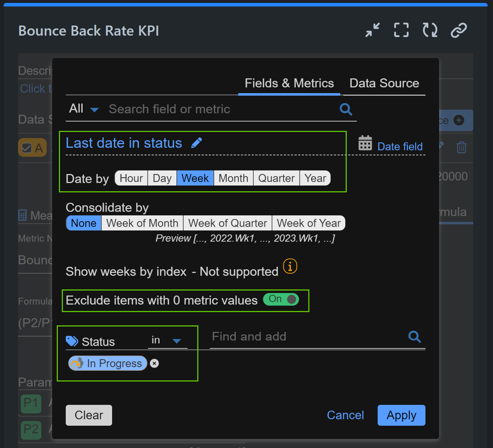Click the collapse widget icon
The image size is (493, 448).
[372, 30]
